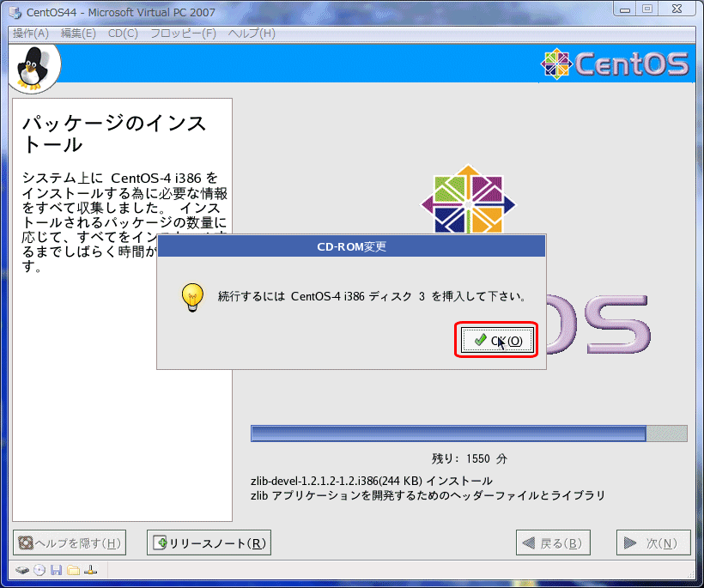This screenshot has width=704, height=588.
Task: Click the ヘルプを隠す(H) button
Action: pos(70,543)
